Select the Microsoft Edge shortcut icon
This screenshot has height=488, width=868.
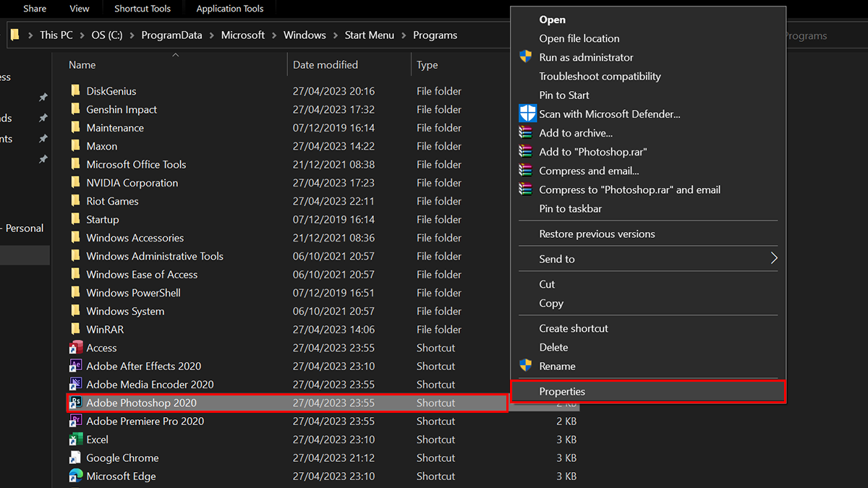tap(75, 476)
